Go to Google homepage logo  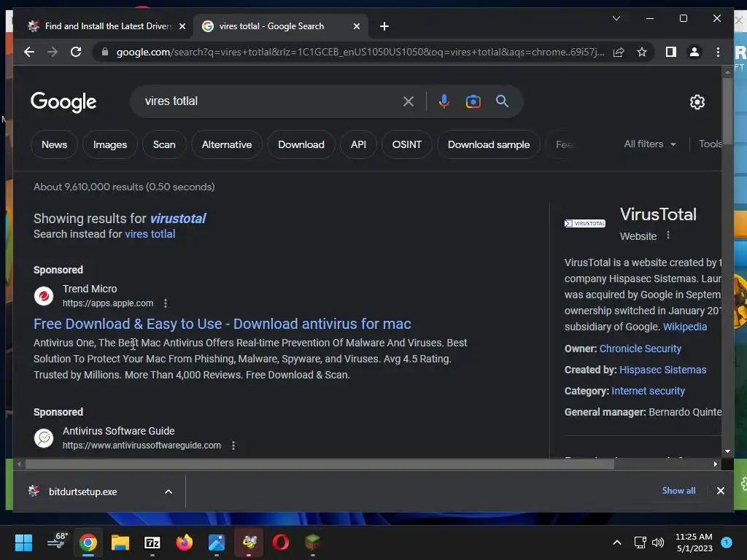[63, 102]
